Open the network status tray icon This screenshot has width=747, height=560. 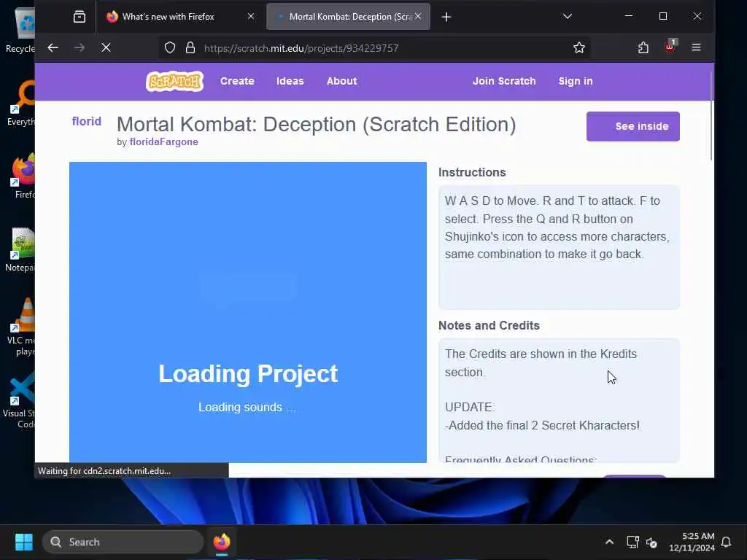[632, 542]
